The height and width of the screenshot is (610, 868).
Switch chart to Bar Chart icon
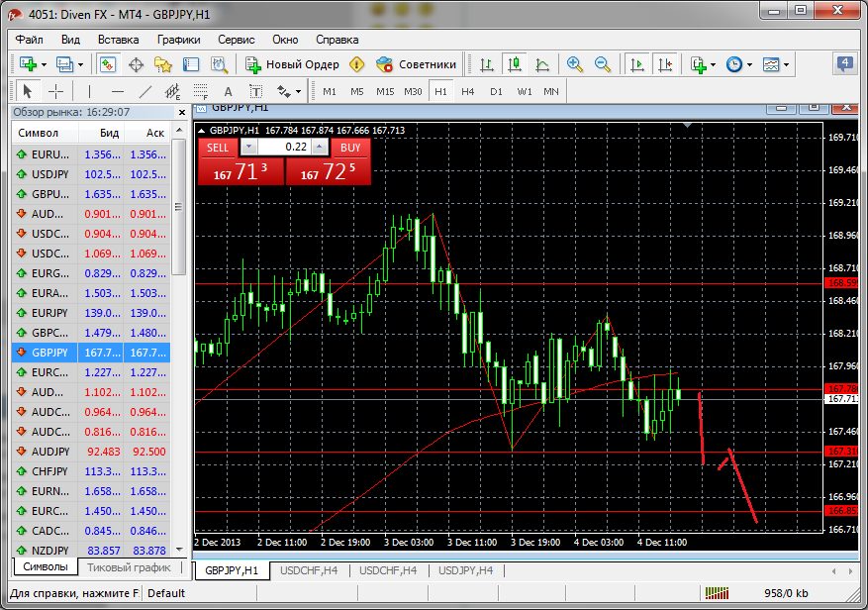coord(487,64)
